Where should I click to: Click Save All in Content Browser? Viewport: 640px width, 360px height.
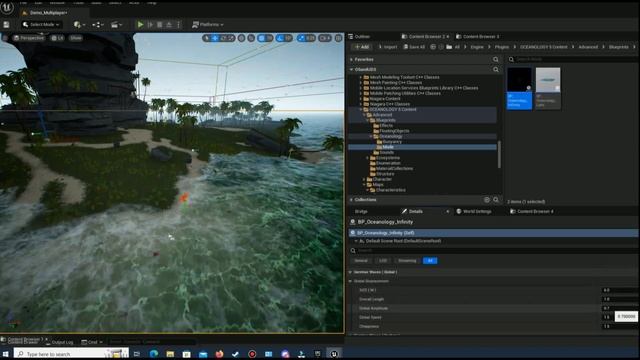click(414, 47)
